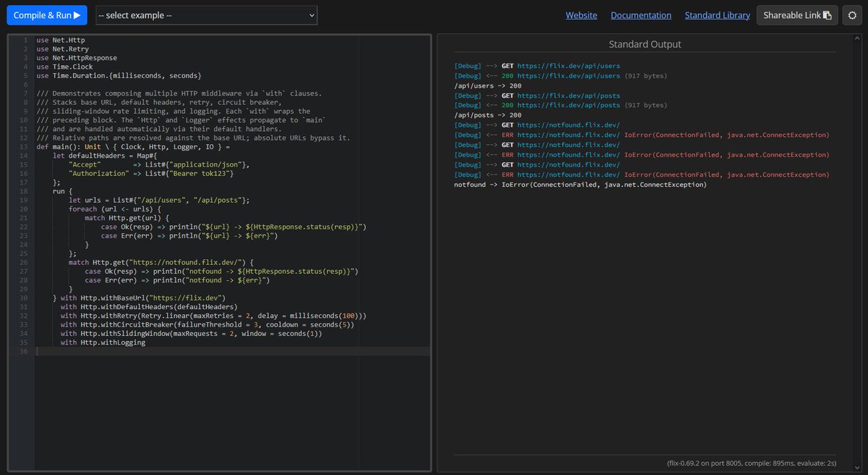The height and width of the screenshot is (475, 868).
Task: Click the "use Net.HttpResponse" line
Action: tap(77, 57)
